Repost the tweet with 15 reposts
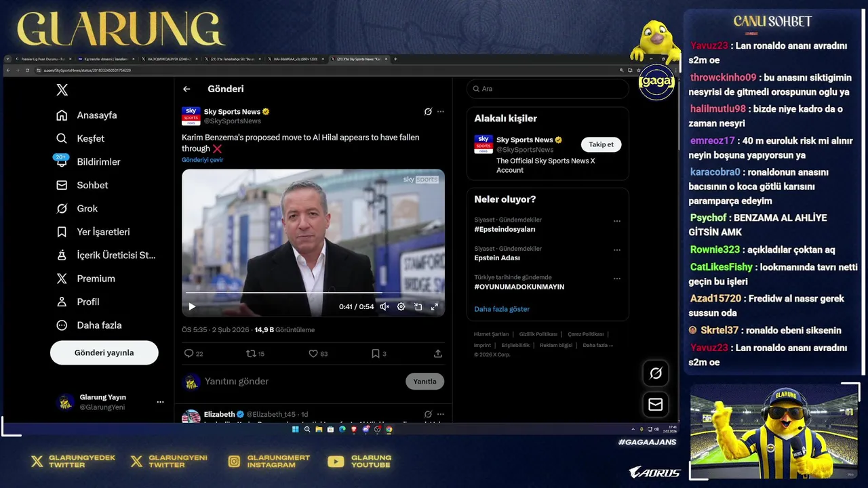Viewport: 868px width, 488px height. tap(250, 353)
